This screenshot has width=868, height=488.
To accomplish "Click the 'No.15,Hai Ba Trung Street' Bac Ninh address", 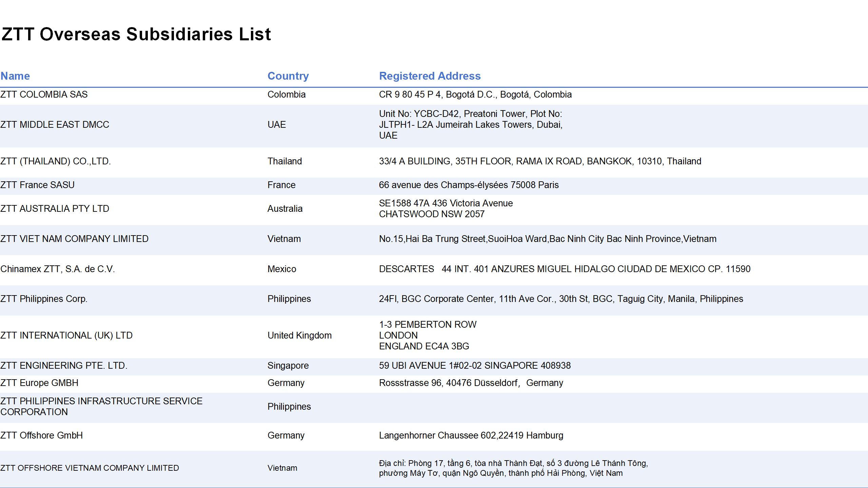I will coord(548,239).
